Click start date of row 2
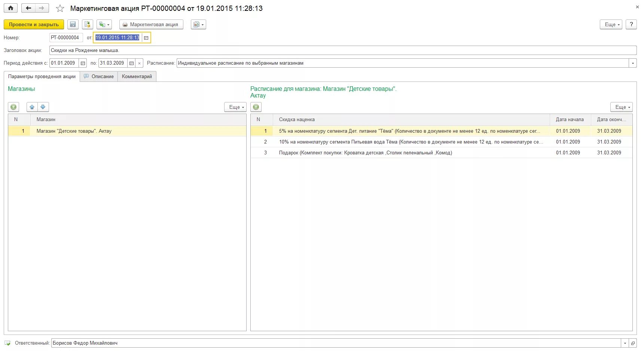This screenshot has width=644, height=351. (x=568, y=142)
